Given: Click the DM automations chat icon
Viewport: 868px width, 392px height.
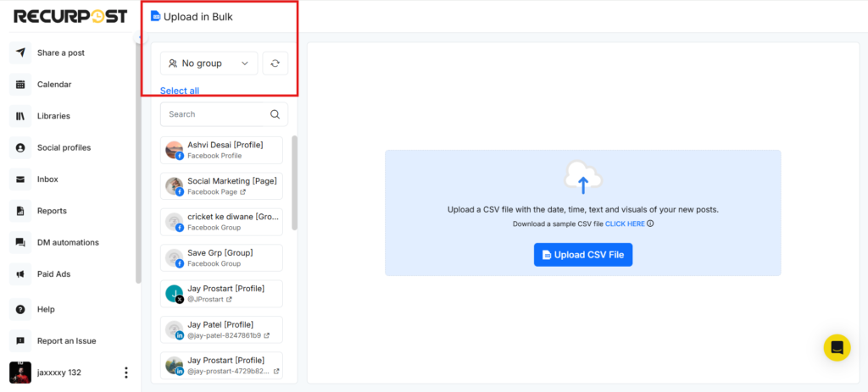Looking at the screenshot, I should point(20,242).
